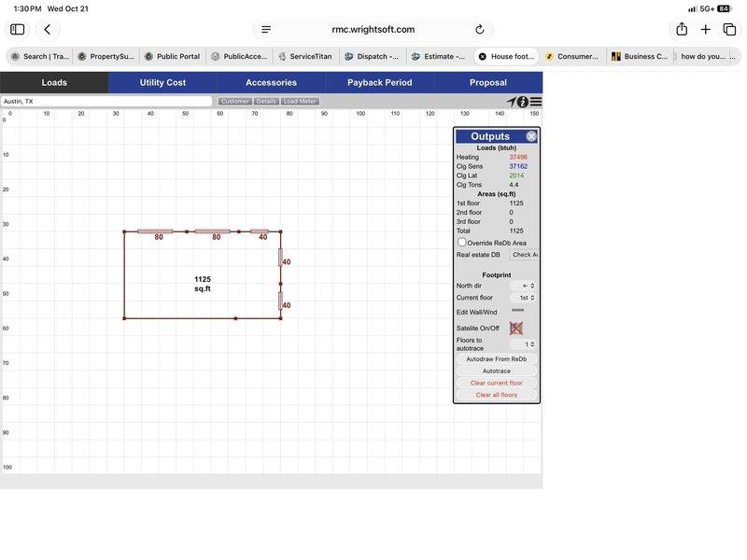Switch to the Utility Cost tab
Screen dimensions: 747x560
click(162, 82)
